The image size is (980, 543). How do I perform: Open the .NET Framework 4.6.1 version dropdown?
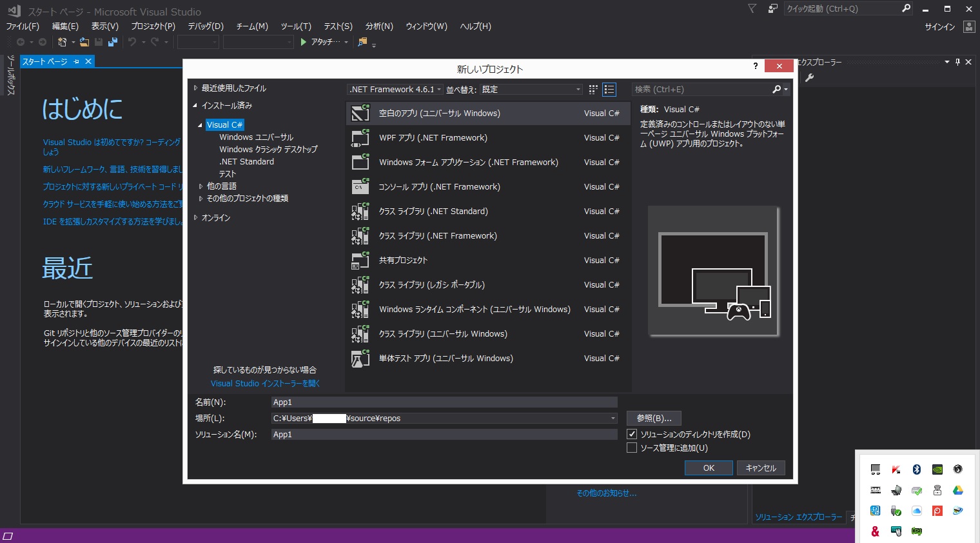(x=395, y=90)
